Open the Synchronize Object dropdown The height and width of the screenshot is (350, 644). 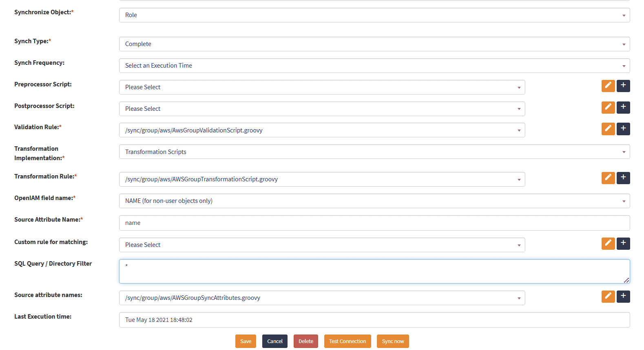click(x=374, y=15)
